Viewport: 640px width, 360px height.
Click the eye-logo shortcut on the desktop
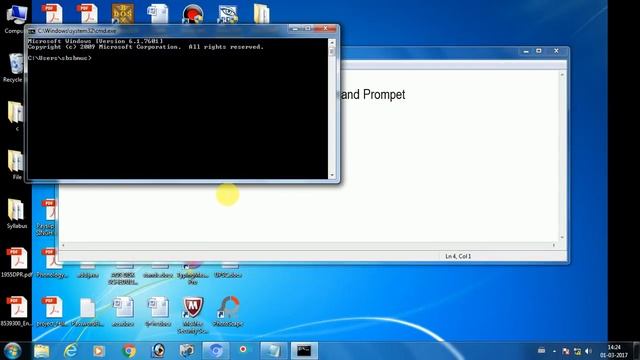pos(227,14)
